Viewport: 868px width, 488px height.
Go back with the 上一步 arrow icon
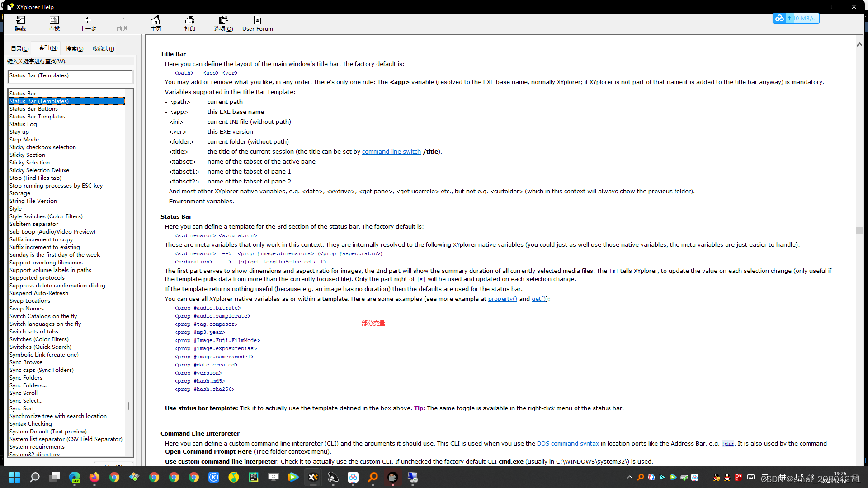pyautogui.click(x=88, y=23)
